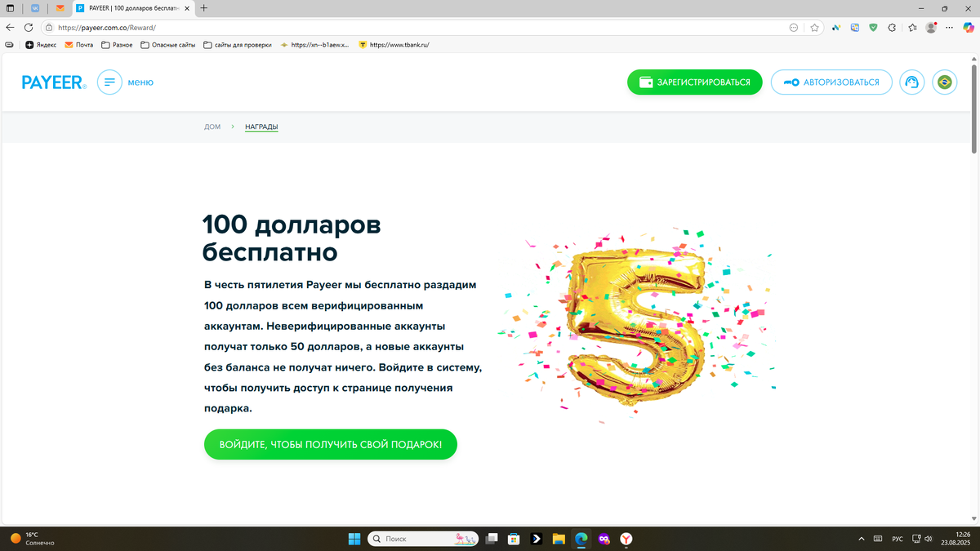Click the taskbar Поиск search box
Viewport: 980px width, 551px height.
pyautogui.click(x=422, y=539)
